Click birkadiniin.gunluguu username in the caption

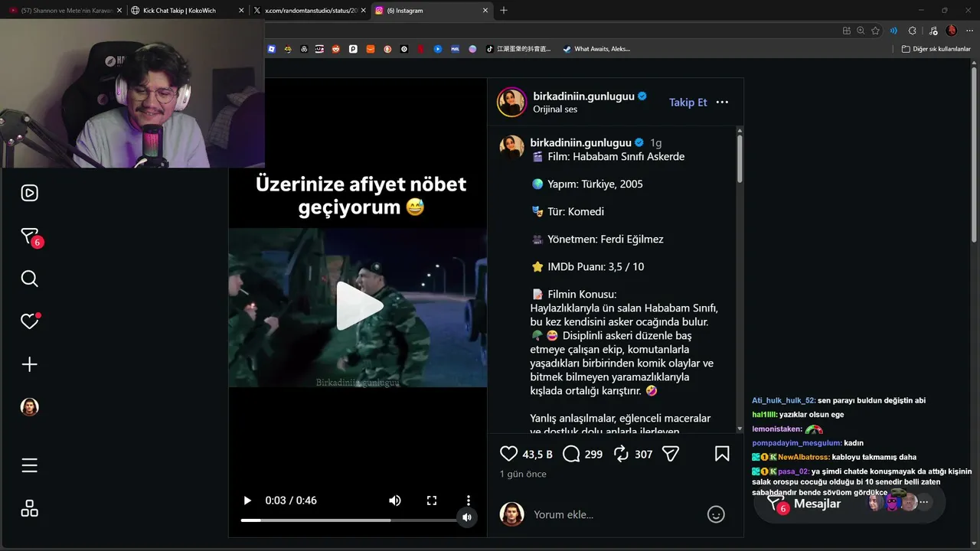(x=581, y=142)
